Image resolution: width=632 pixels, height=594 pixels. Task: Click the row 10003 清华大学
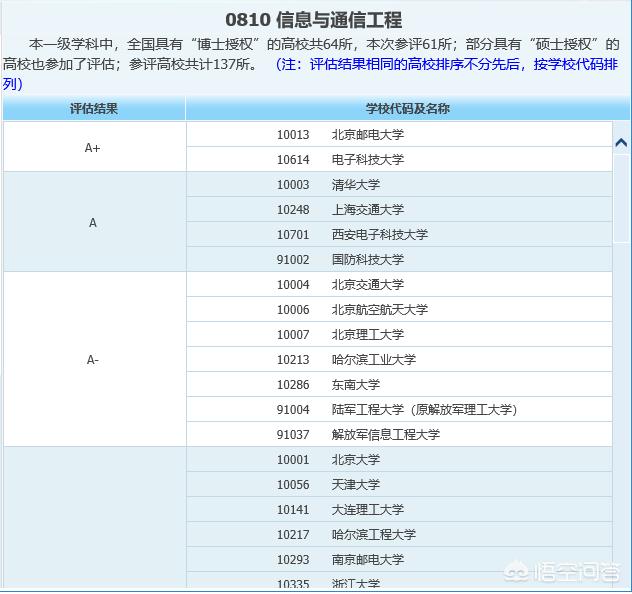pyautogui.click(x=399, y=185)
